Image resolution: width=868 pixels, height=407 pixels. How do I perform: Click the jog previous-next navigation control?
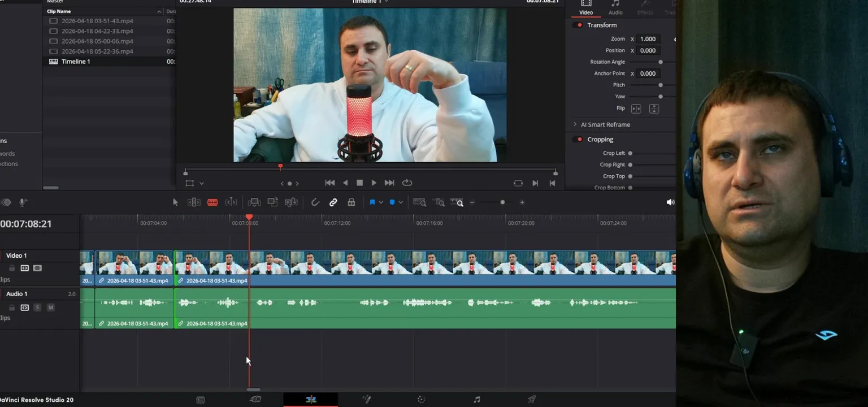pyautogui.click(x=289, y=183)
